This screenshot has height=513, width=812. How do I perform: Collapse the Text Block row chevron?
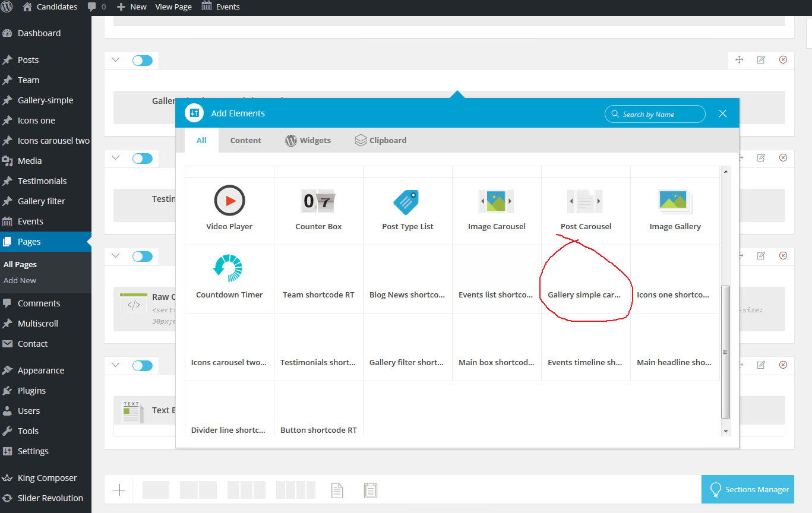pos(116,365)
